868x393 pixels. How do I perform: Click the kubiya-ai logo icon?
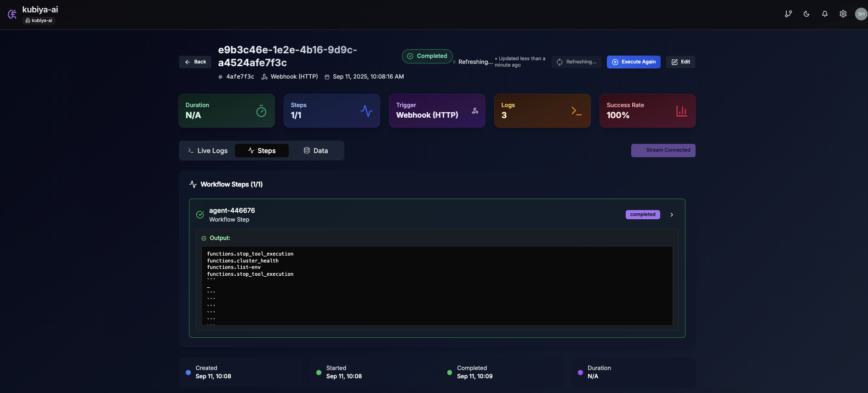tap(12, 14)
